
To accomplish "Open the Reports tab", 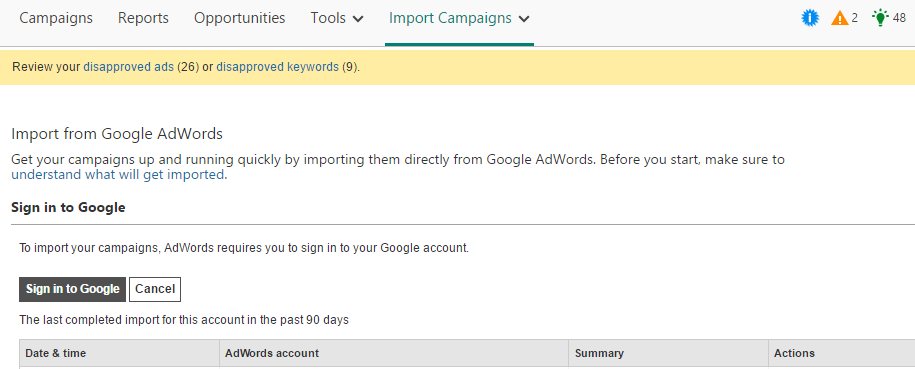I will click(143, 18).
